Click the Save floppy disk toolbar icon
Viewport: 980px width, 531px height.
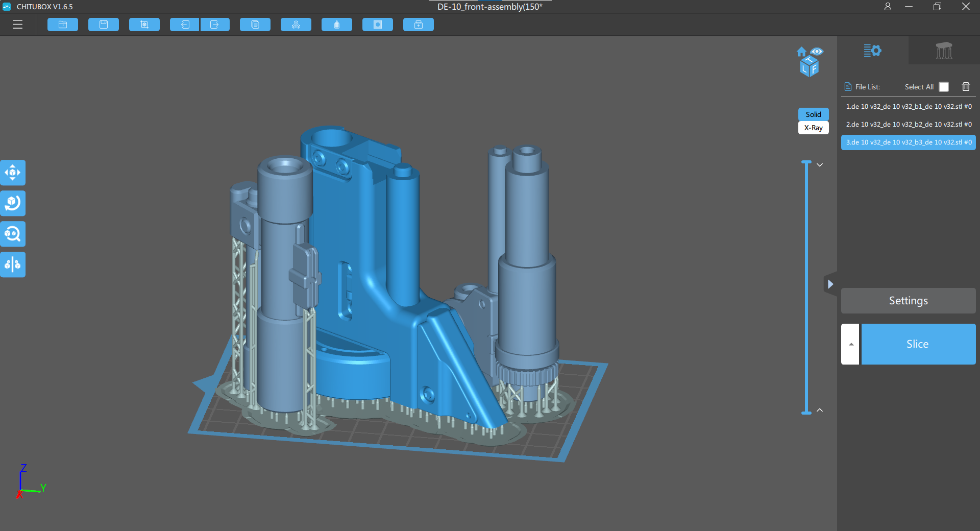click(104, 25)
